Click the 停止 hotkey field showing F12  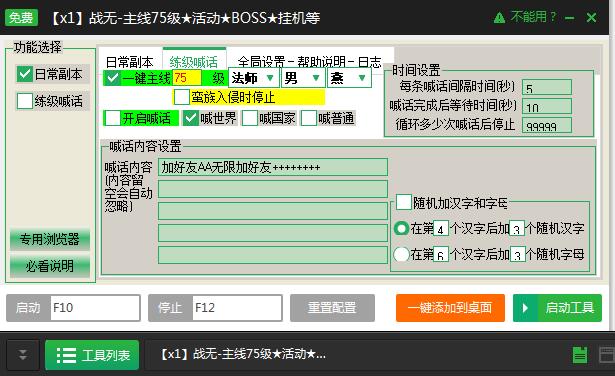[237, 308]
